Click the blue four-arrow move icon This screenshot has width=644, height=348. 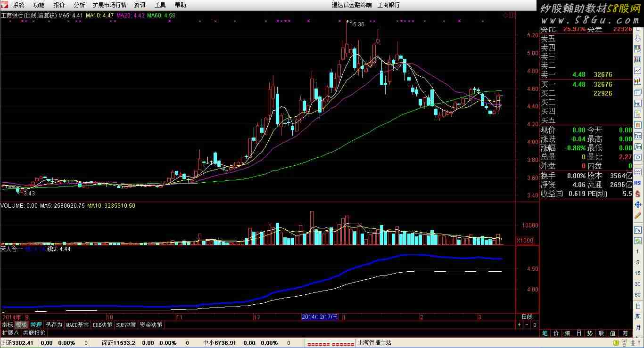[x=637, y=204]
